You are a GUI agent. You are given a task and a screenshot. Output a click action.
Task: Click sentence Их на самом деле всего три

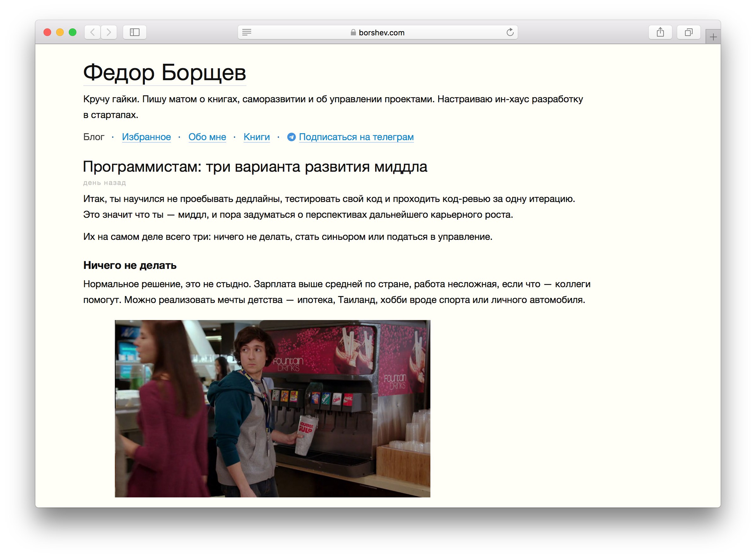coord(288,237)
